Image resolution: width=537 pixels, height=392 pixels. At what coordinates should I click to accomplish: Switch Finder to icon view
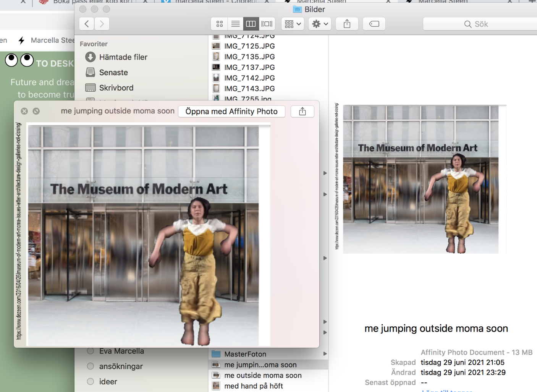point(219,24)
